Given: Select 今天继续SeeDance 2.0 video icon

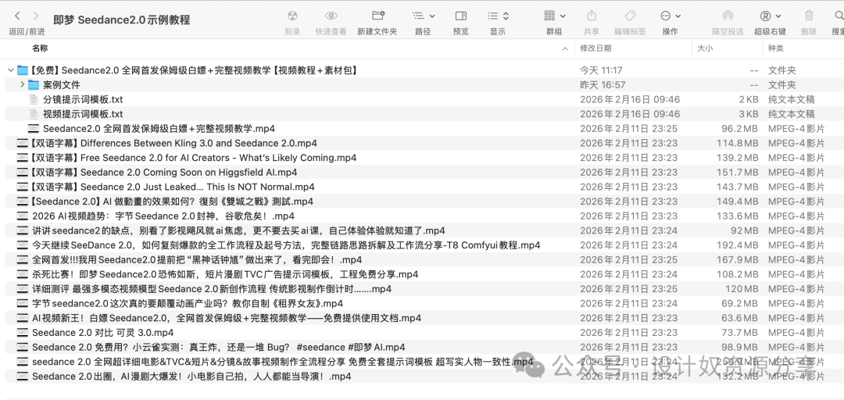Looking at the screenshot, I should tap(22, 244).
